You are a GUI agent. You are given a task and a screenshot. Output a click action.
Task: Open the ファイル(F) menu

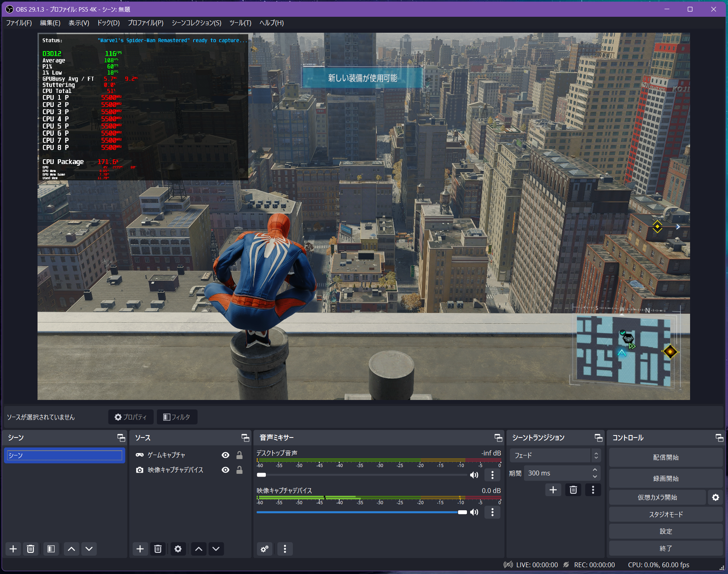19,23
